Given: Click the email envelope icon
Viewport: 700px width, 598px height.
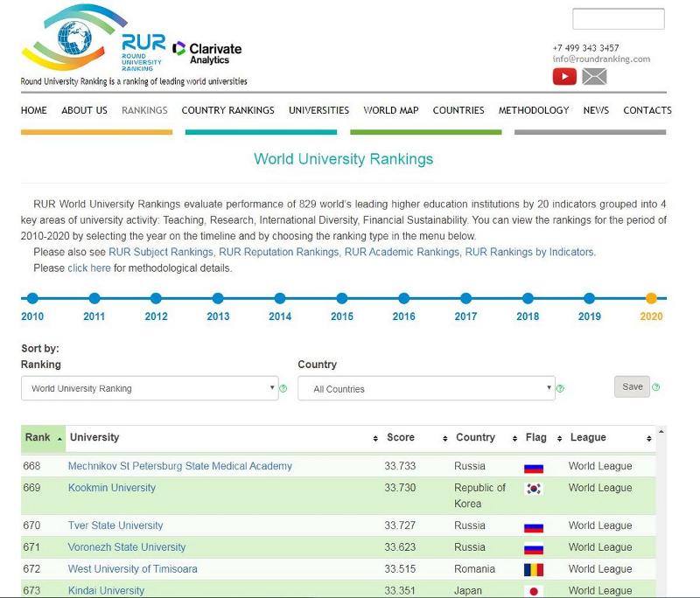Looking at the screenshot, I should tap(594, 77).
